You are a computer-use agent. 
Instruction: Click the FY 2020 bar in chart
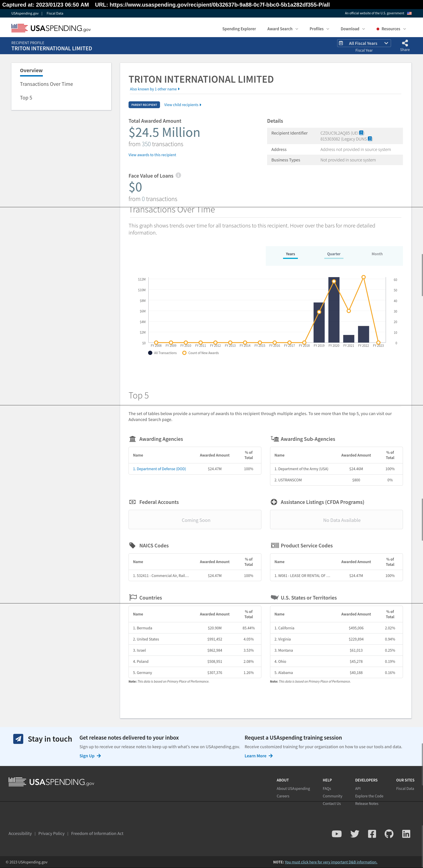334,310
